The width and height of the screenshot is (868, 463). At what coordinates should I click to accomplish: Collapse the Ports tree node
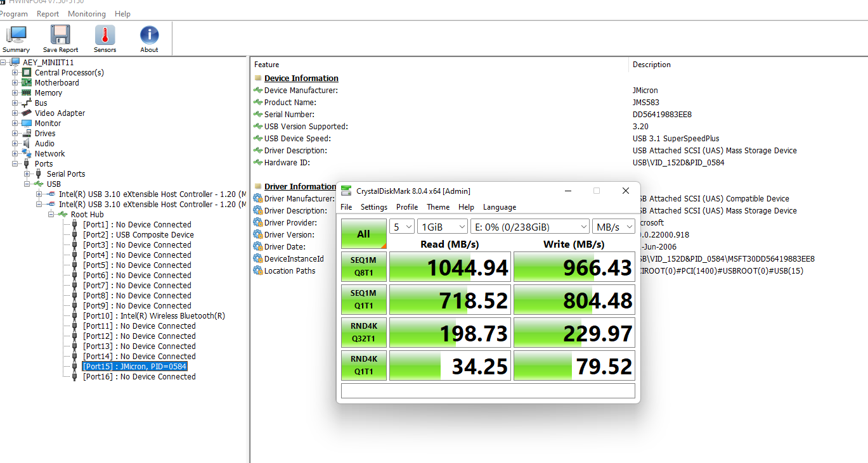tap(15, 163)
